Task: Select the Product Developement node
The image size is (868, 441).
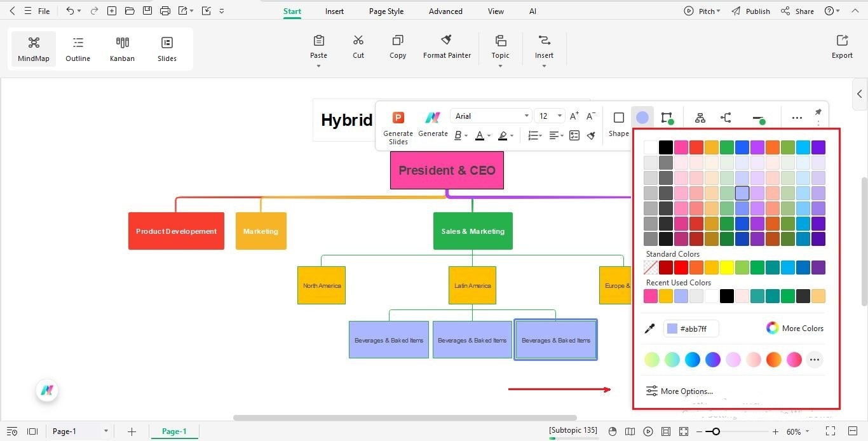Action: point(176,231)
